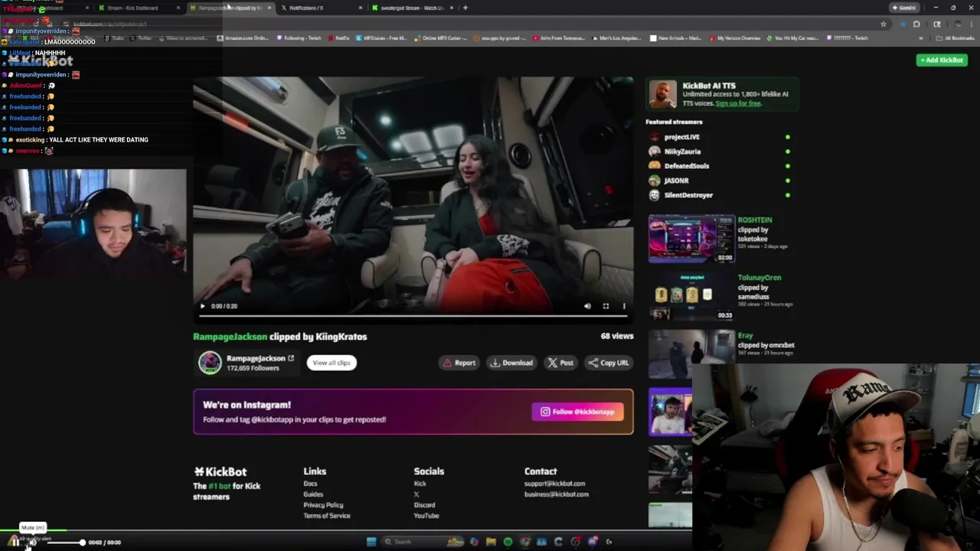Email support@kickbot.com
This screenshot has width=980, height=551.
(554, 484)
